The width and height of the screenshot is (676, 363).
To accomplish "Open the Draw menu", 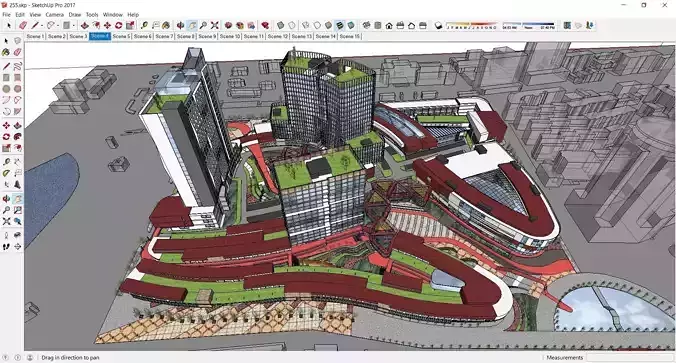I will pyautogui.click(x=75, y=15).
